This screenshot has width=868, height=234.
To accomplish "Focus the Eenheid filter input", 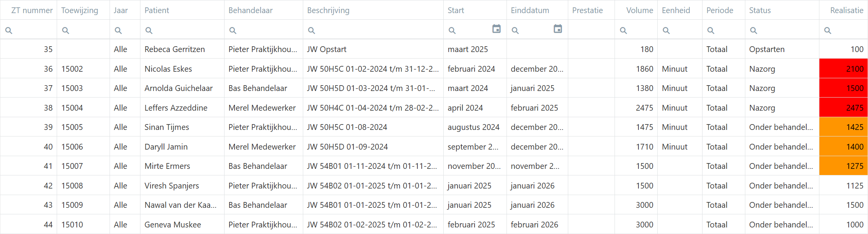I will [684, 30].
